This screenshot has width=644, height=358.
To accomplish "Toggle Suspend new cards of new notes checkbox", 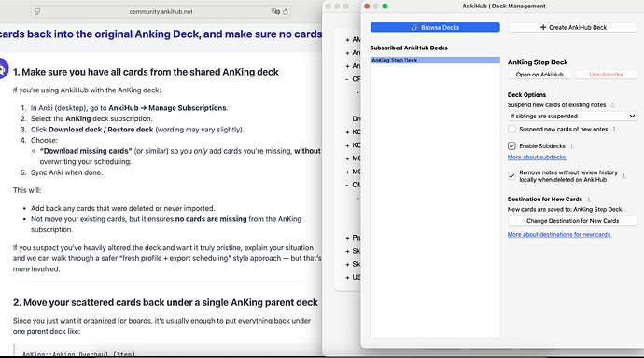I will click(x=511, y=130).
